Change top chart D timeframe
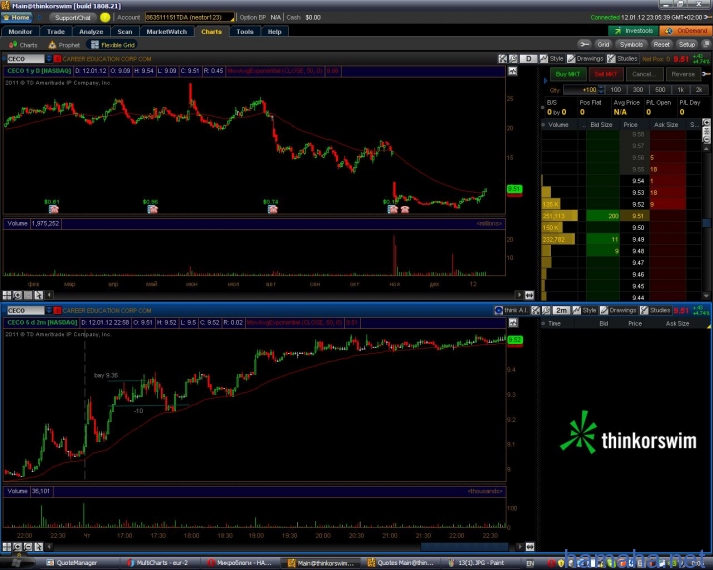 coord(528,59)
